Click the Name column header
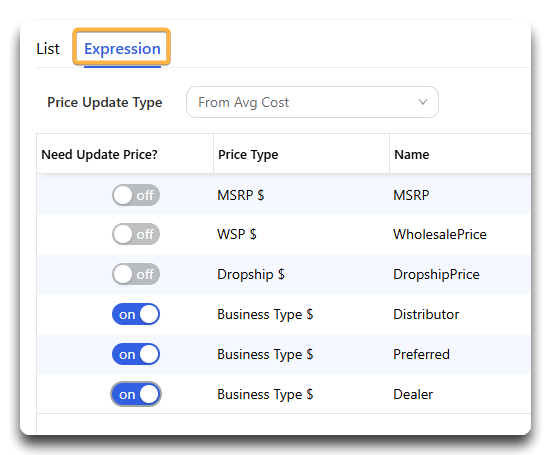Screen dimensions: 551x455 411,155
